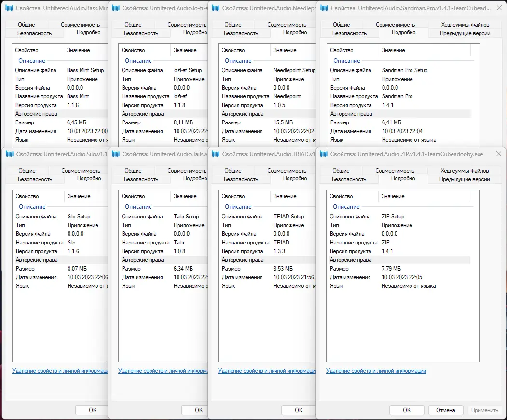Click remove properties link in Tails window
507x420 pixels.
pyautogui.click(x=163, y=371)
